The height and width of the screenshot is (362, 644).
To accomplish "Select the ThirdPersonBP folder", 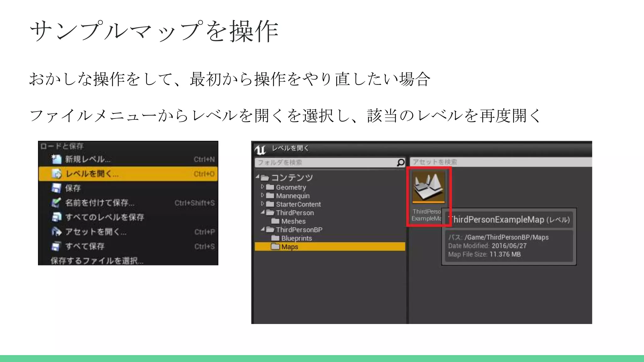I will point(299,230).
